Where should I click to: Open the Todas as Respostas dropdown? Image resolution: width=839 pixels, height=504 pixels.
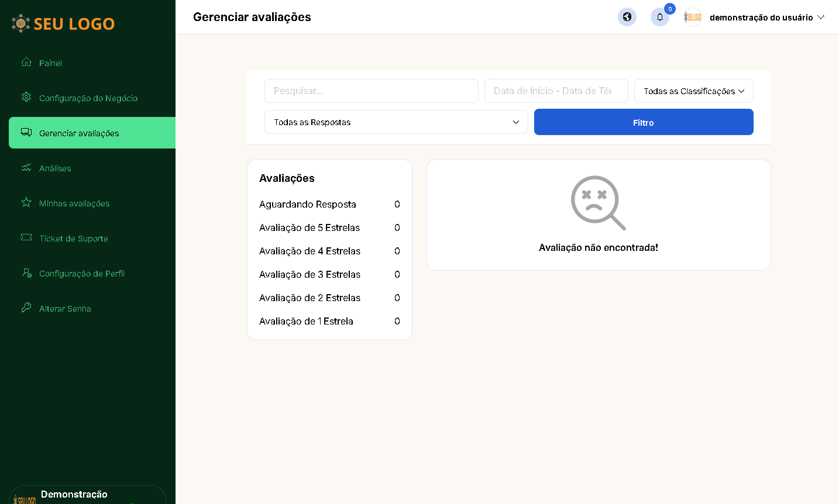396,122
